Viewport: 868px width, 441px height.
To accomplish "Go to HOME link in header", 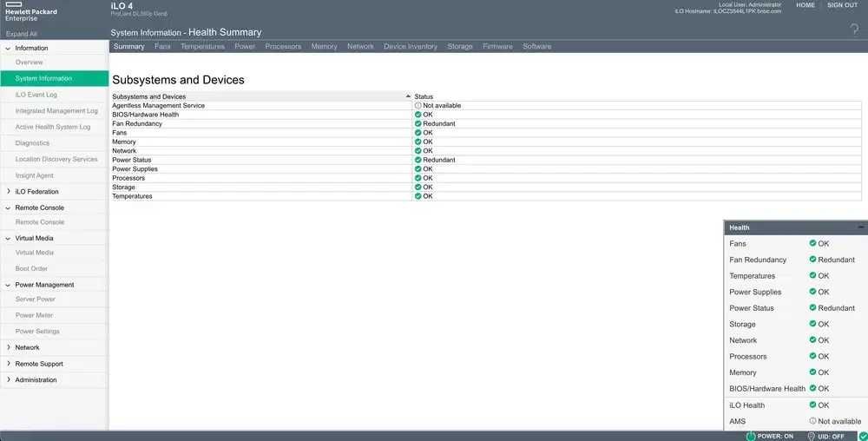I will click(806, 5).
